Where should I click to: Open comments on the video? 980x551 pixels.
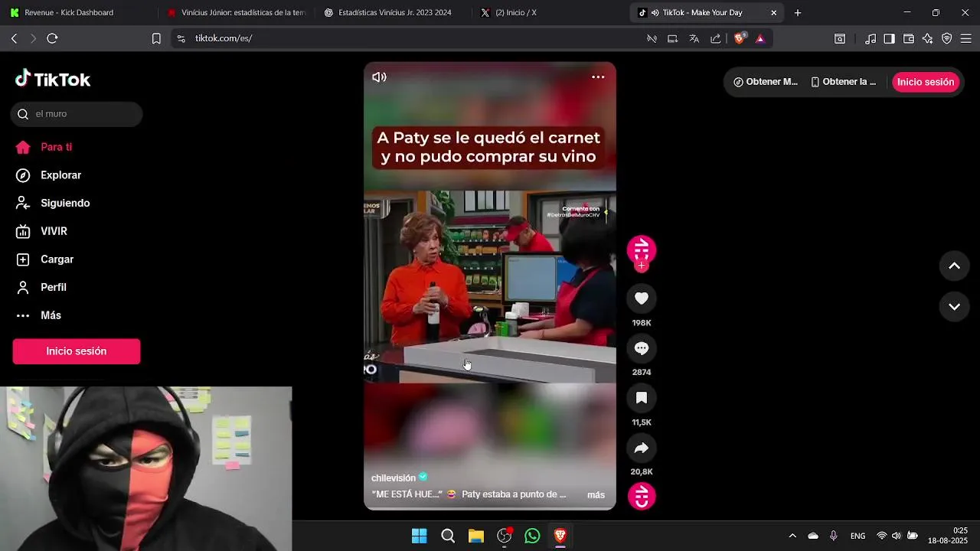click(x=642, y=348)
